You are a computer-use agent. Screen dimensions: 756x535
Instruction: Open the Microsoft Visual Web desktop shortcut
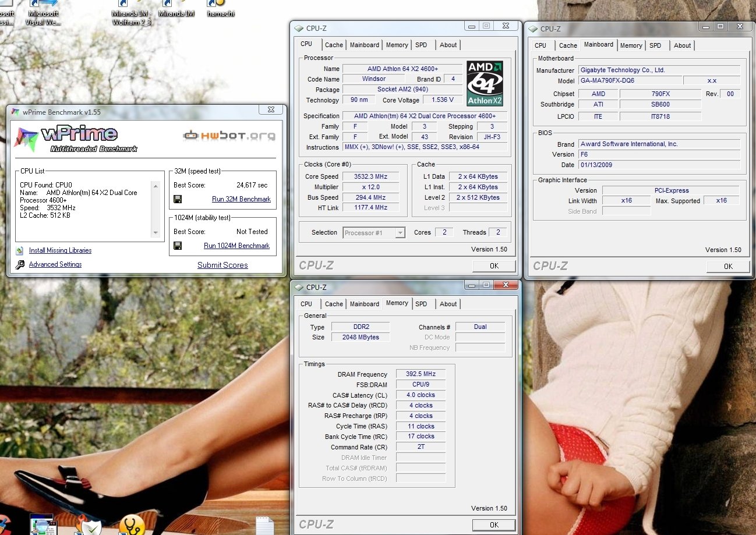(43, 13)
